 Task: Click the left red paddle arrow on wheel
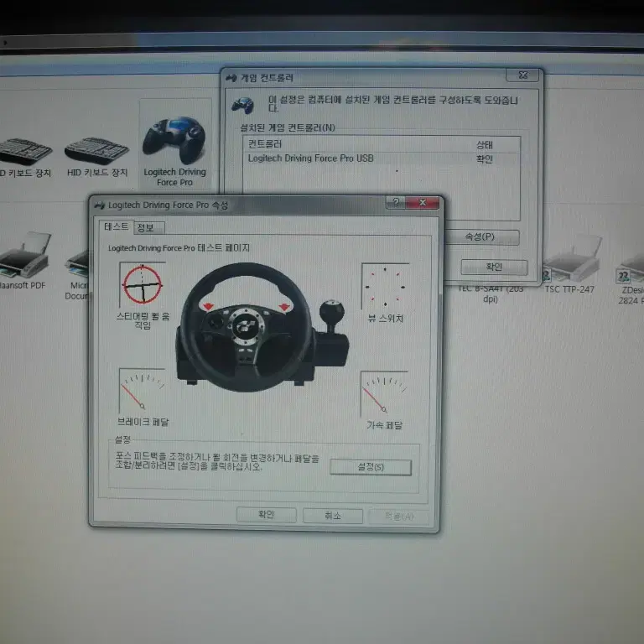click(x=209, y=306)
